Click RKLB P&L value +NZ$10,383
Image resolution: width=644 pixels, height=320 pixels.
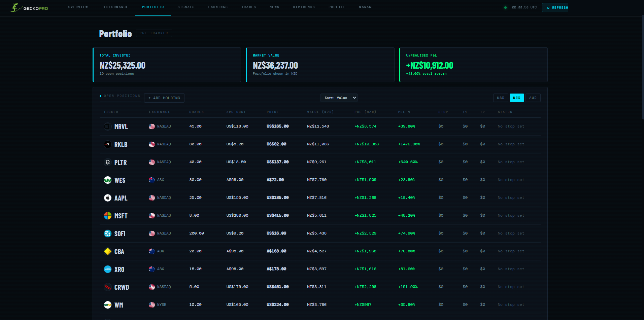click(367, 144)
